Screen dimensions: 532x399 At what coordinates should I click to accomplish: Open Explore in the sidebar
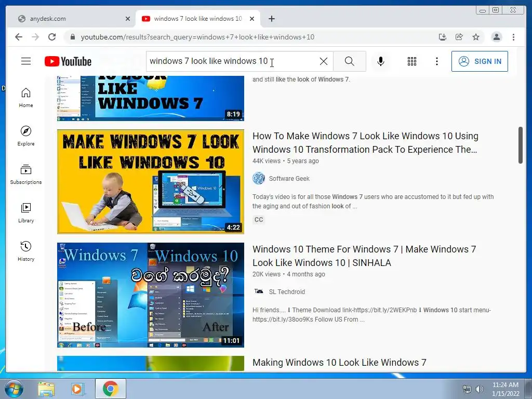point(26,136)
